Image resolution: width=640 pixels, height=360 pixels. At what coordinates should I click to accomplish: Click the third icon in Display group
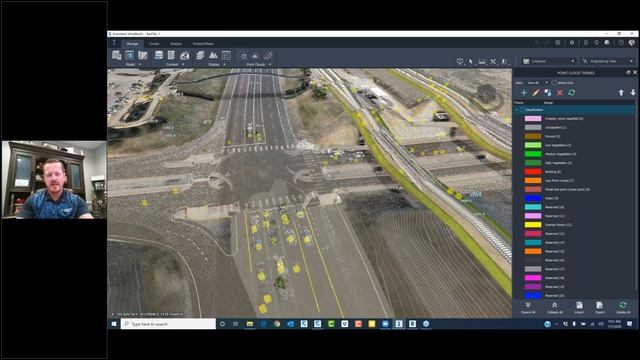226,55
